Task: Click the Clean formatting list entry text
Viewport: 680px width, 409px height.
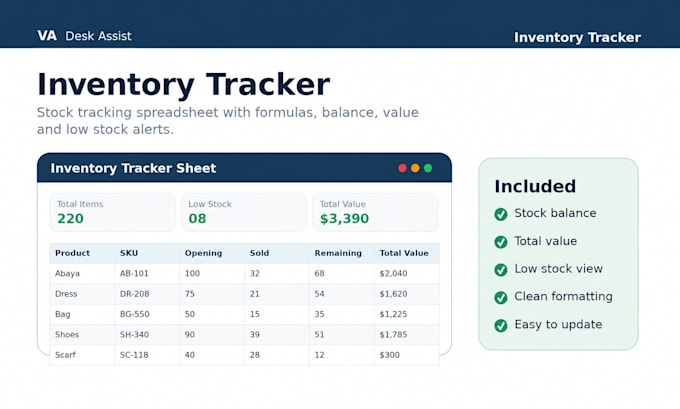Action: (x=563, y=297)
